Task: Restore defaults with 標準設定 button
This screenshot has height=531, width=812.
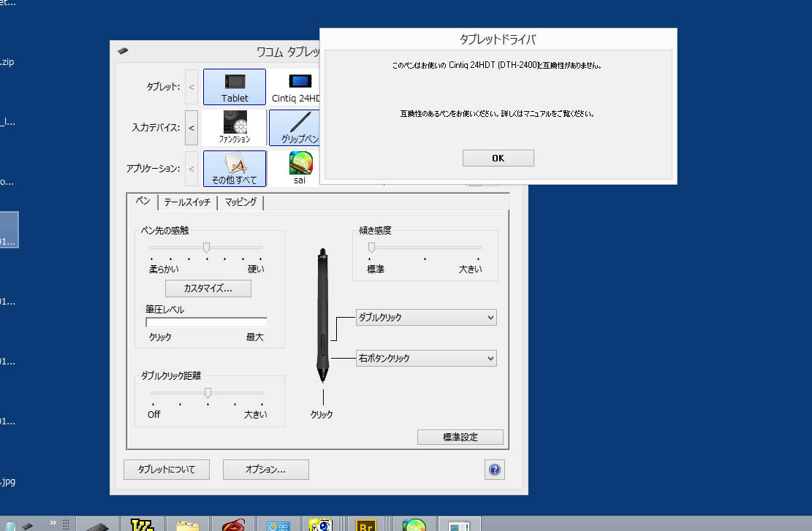Action: pyautogui.click(x=460, y=438)
